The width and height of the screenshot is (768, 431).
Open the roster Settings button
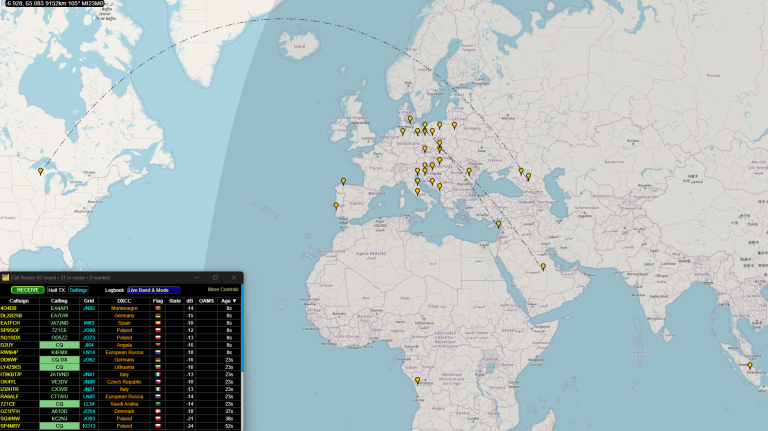click(78, 290)
